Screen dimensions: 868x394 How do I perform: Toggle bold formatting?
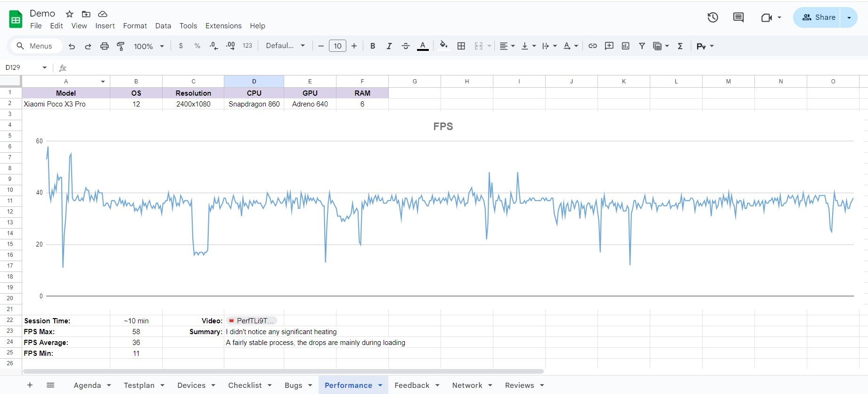pyautogui.click(x=372, y=46)
